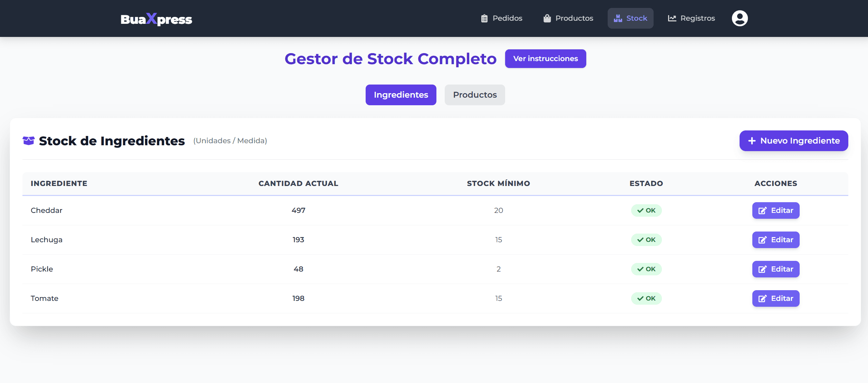Select the Ingredientes tab
The width and height of the screenshot is (868, 383).
tap(401, 95)
